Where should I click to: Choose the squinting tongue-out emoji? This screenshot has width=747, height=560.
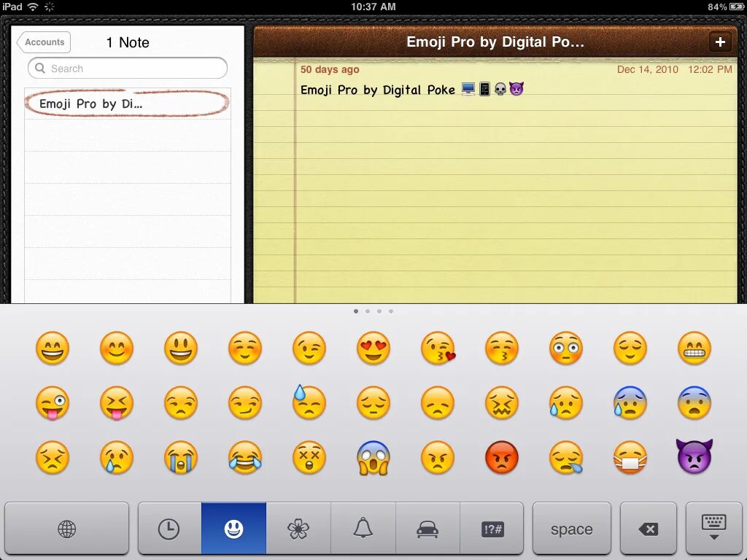117,402
